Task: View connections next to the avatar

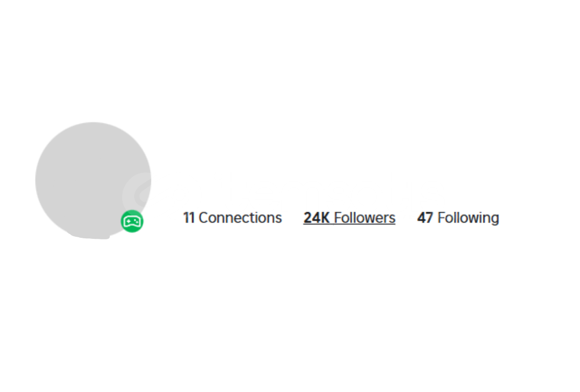Action: point(233,217)
